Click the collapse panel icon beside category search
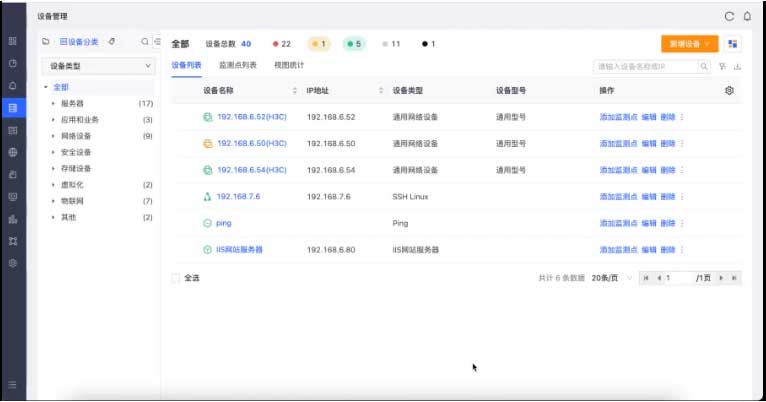The image size is (766, 402). (x=157, y=42)
